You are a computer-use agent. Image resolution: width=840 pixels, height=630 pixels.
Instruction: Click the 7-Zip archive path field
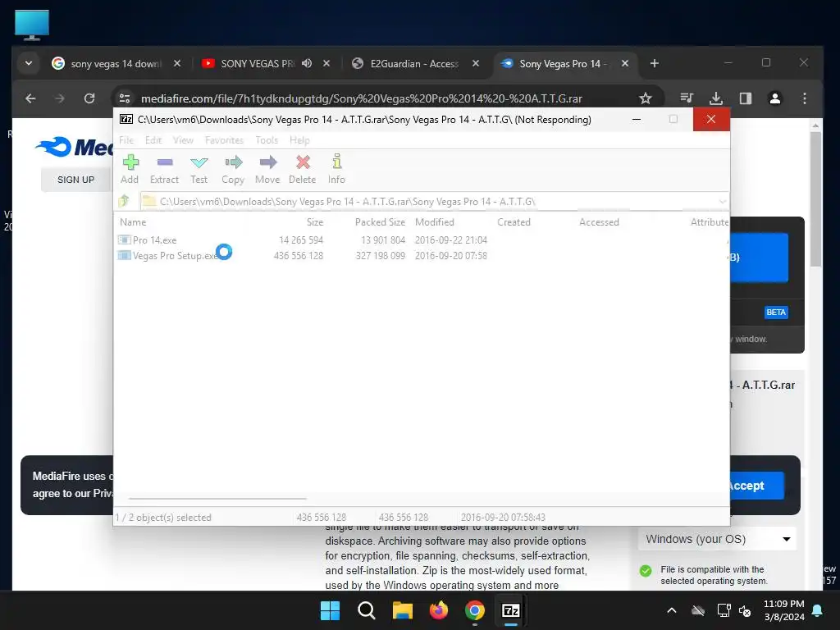[434, 202]
